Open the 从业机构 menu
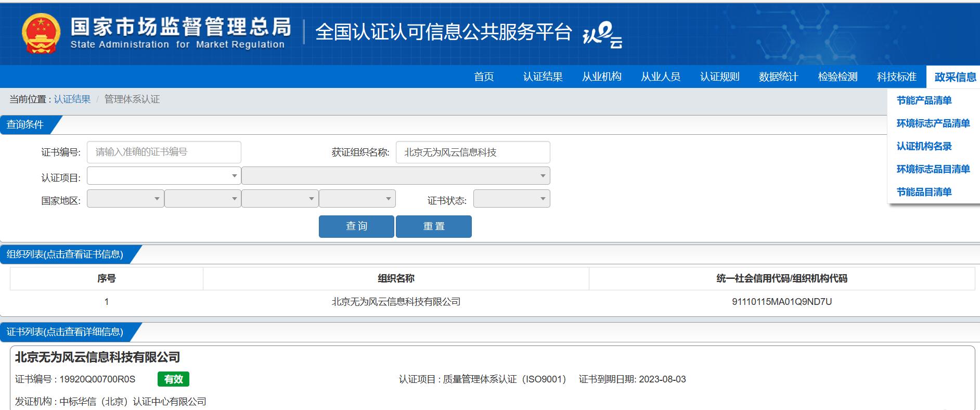This screenshot has height=410, width=980. click(602, 76)
